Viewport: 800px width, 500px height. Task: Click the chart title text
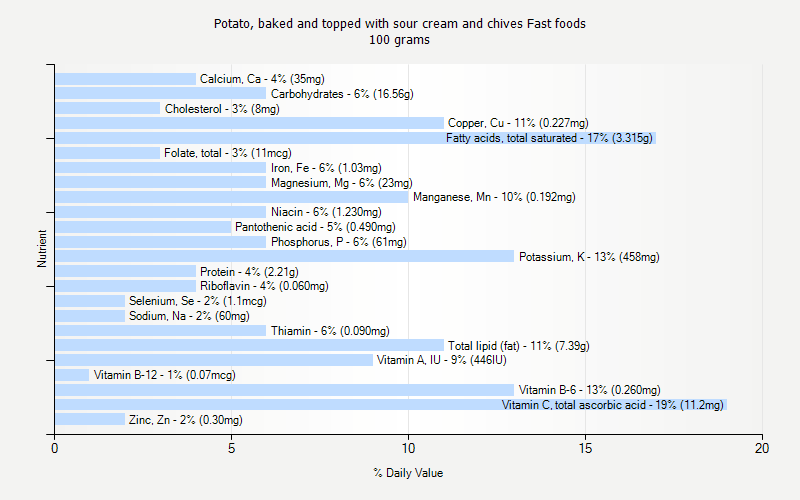click(x=399, y=32)
